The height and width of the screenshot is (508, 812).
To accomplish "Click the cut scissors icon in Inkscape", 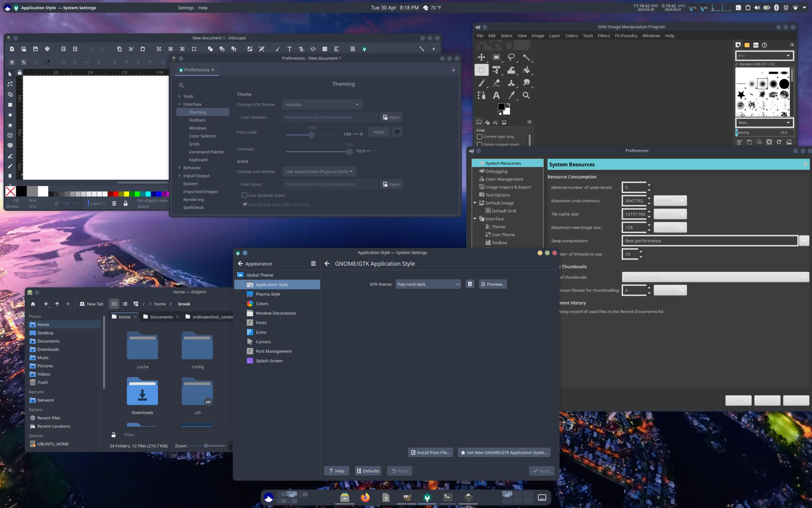I will point(131,49).
